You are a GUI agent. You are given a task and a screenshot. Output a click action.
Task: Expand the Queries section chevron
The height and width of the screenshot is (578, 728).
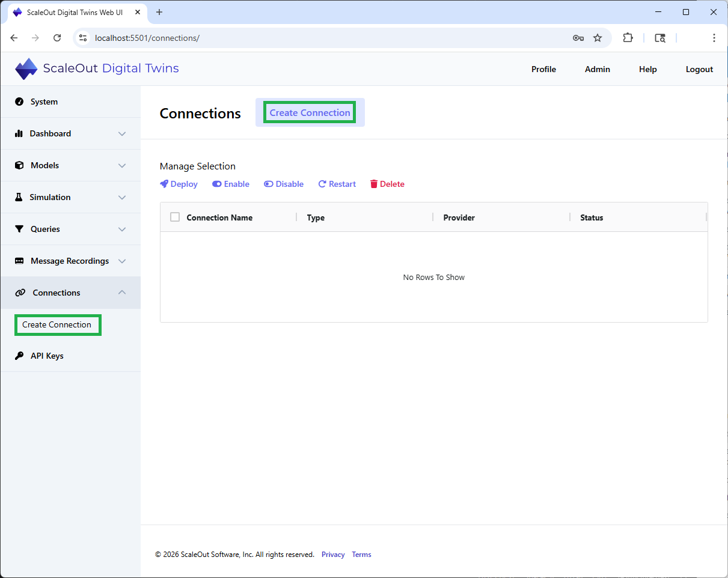(122, 229)
